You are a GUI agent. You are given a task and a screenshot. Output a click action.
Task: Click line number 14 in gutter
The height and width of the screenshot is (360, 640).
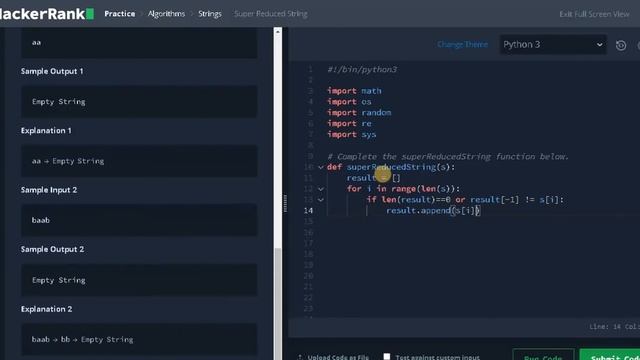[309, 211]
